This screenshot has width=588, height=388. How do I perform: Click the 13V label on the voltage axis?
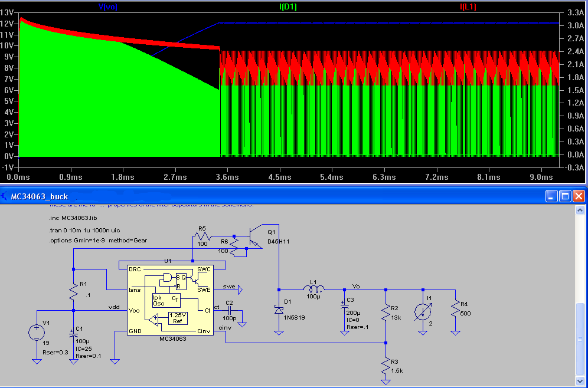7,12
